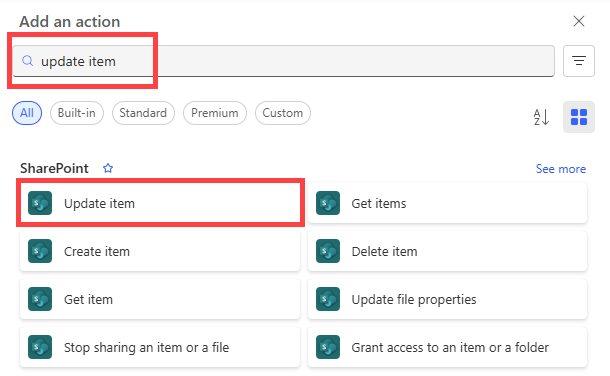Choose the Update item action
Screen dimensions: 610x376
[160, 203]
